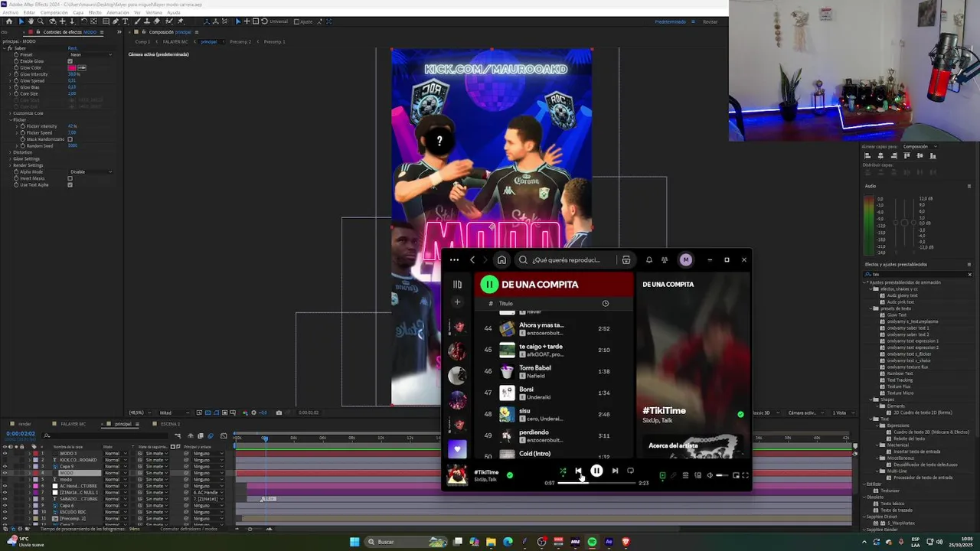Click the timeline layer search field

tap(106, 435)
